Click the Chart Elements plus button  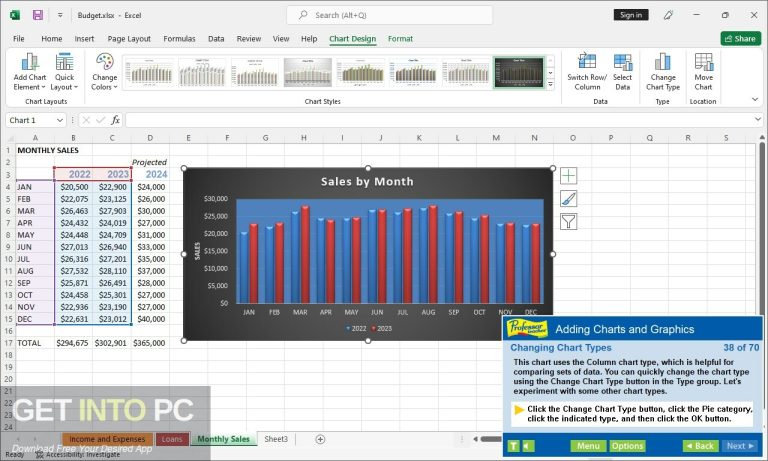click(568, 175)
